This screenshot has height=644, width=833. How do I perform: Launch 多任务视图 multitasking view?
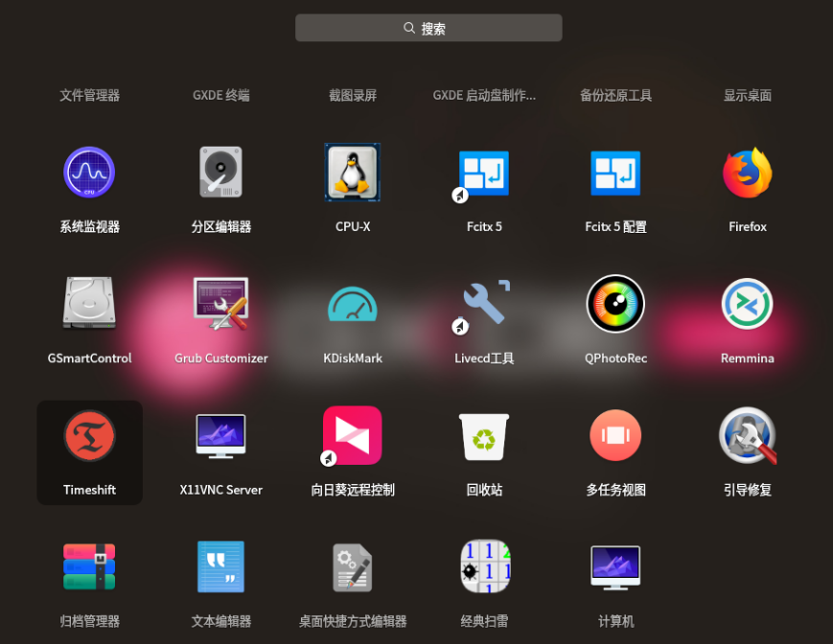click(615, 435)
